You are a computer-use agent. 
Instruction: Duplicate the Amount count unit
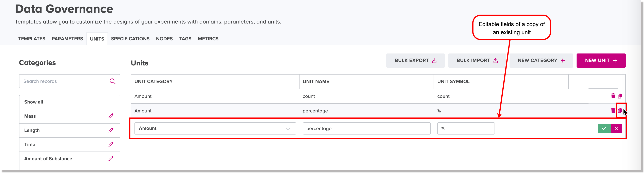coord(620,96)
